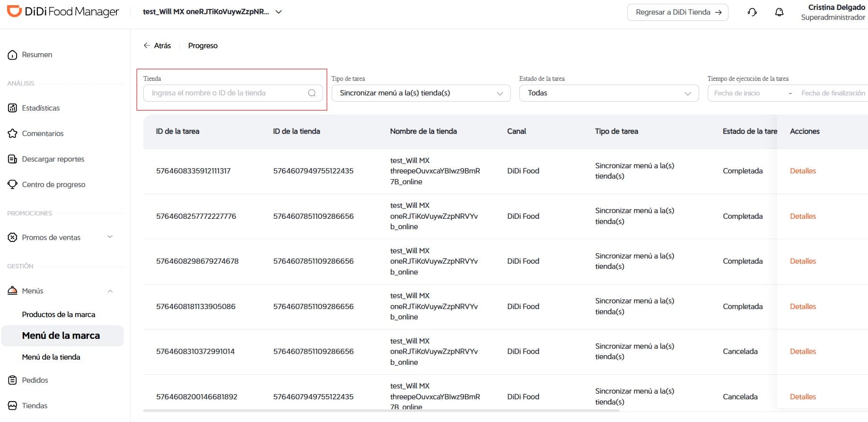
Task: Click Regresar a DiDi Tienda button
Action: [677, 12]
